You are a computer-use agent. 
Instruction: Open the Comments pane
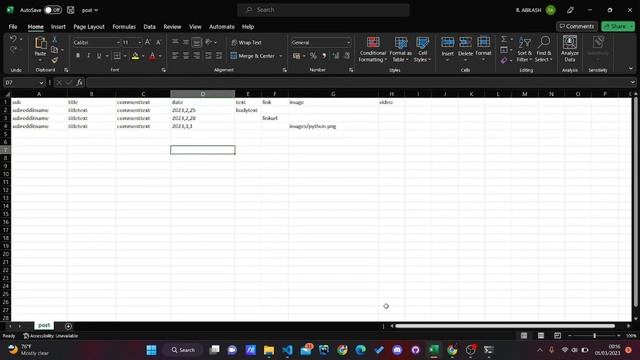[x=577, y=26]
